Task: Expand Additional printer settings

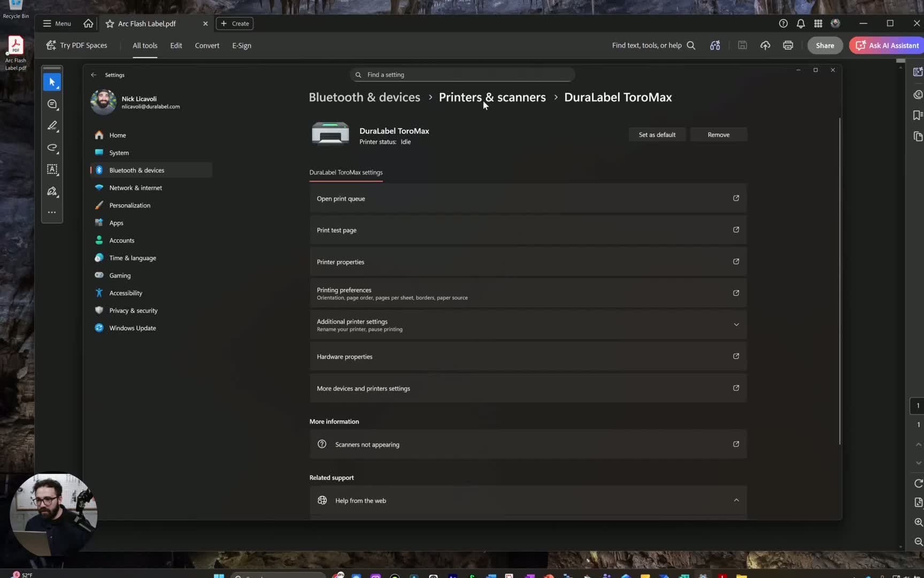Action: point(528,325)
